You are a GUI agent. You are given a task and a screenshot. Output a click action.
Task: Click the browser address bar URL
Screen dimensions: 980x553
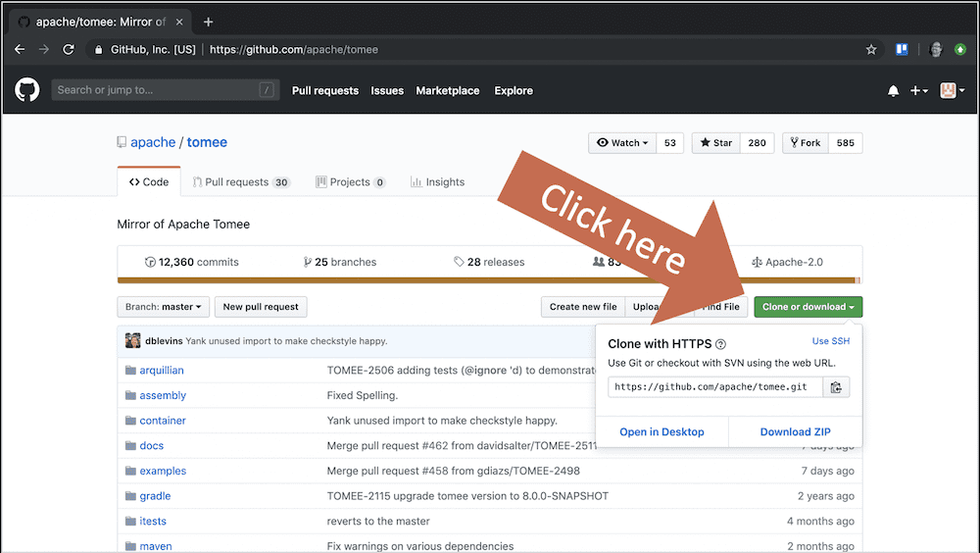click(294, 49)
